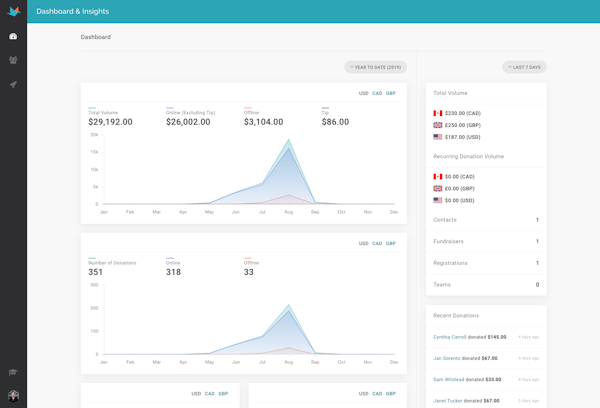Click the Fundraisers row in stats panel

point(485,241)
